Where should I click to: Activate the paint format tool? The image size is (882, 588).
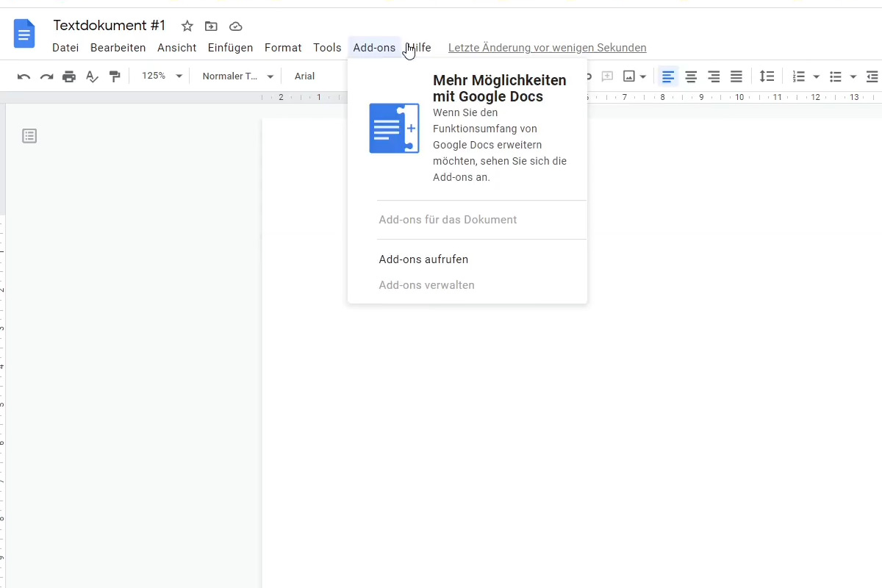115,76
